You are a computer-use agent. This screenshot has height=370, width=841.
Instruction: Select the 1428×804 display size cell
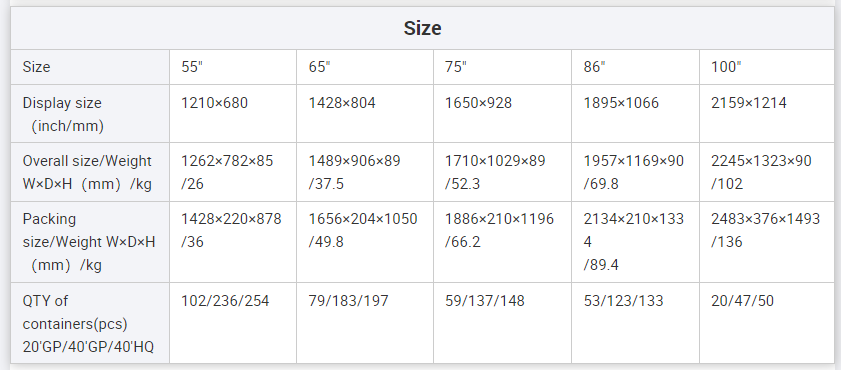tap(365, 114)
